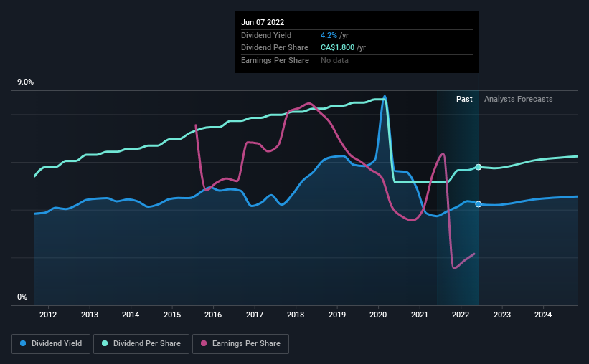Click the 2022 x-axis label

coord(461,315)
